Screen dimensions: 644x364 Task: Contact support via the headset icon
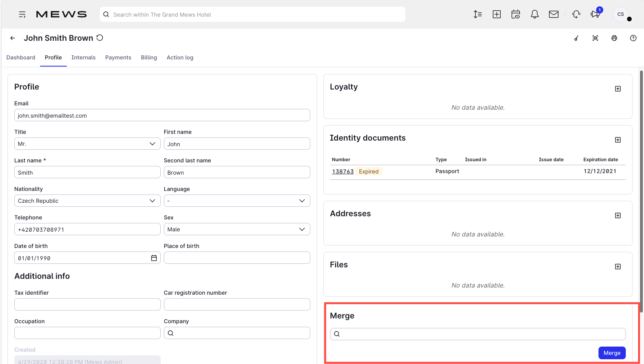[576, 14]
